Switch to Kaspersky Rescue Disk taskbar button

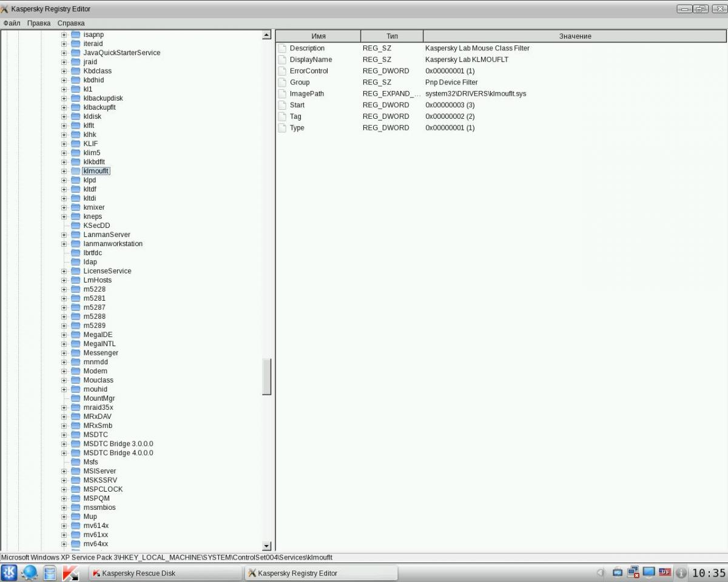165,573
